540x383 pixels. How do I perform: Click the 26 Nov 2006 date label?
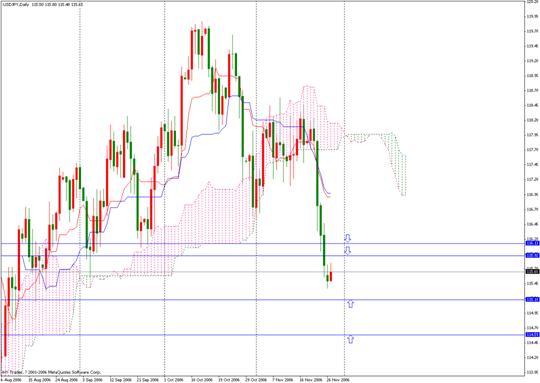pyautogui.click(x=338, y=380)
